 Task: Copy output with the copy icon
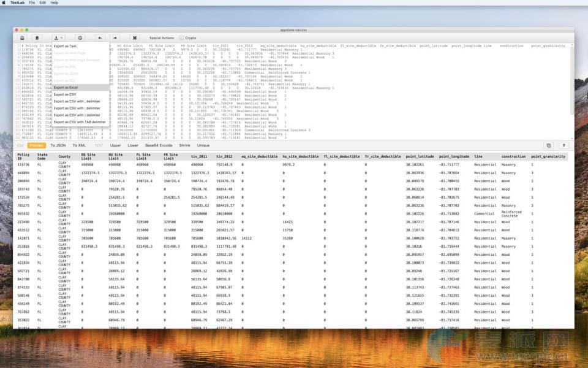[549, 145]
